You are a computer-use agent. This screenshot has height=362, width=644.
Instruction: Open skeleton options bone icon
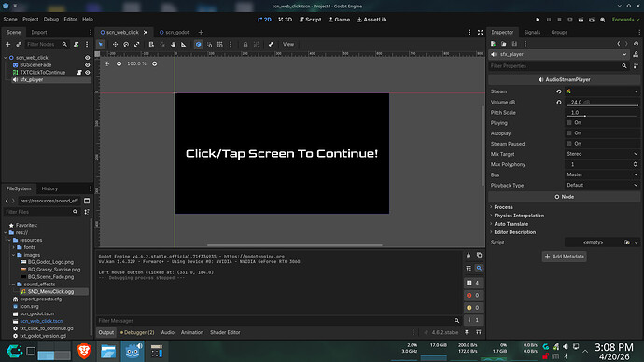pos(271,45)
